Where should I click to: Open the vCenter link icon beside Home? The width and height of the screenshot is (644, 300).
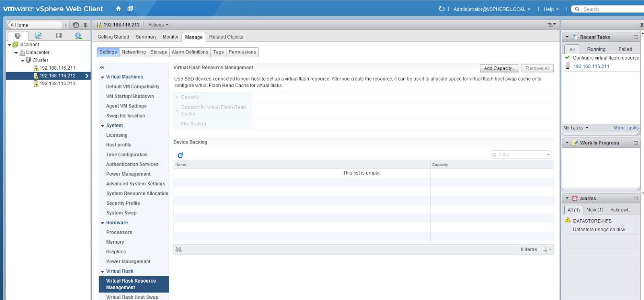130,9
